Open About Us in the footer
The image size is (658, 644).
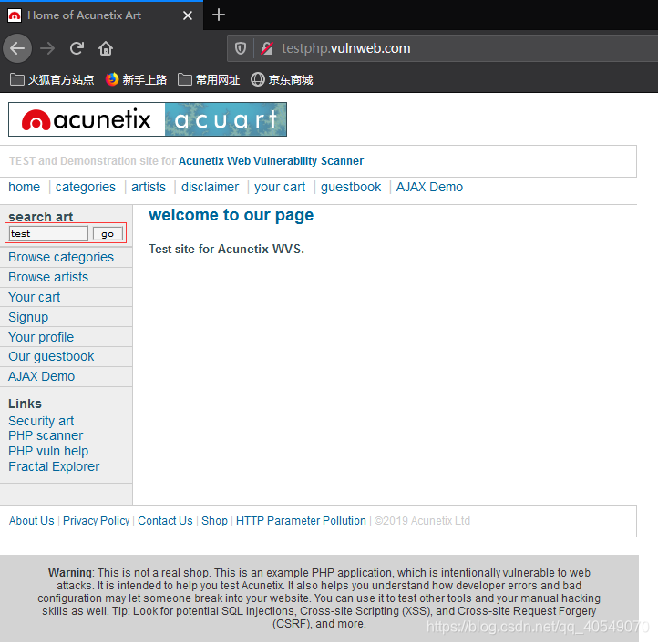tap(32, 521)
